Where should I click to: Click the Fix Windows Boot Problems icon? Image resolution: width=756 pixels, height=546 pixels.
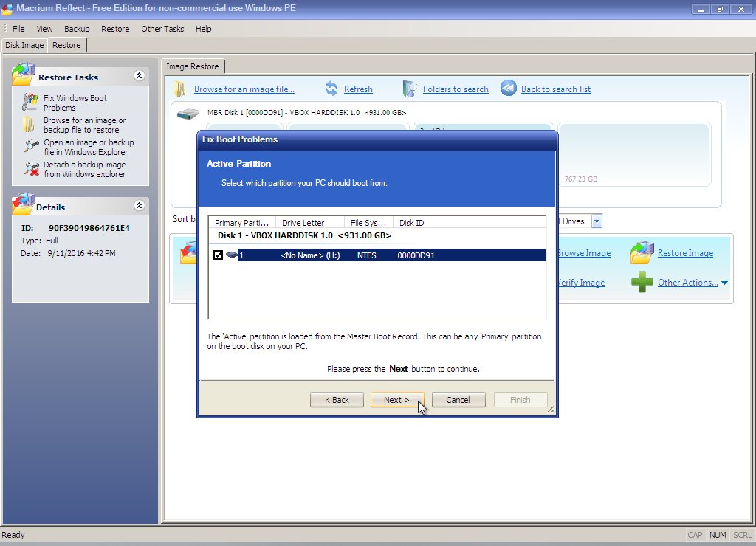[x=30, y=103]
